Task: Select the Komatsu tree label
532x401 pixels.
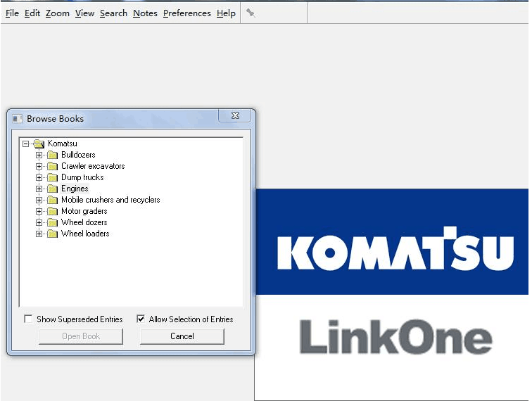Action: 63,144
